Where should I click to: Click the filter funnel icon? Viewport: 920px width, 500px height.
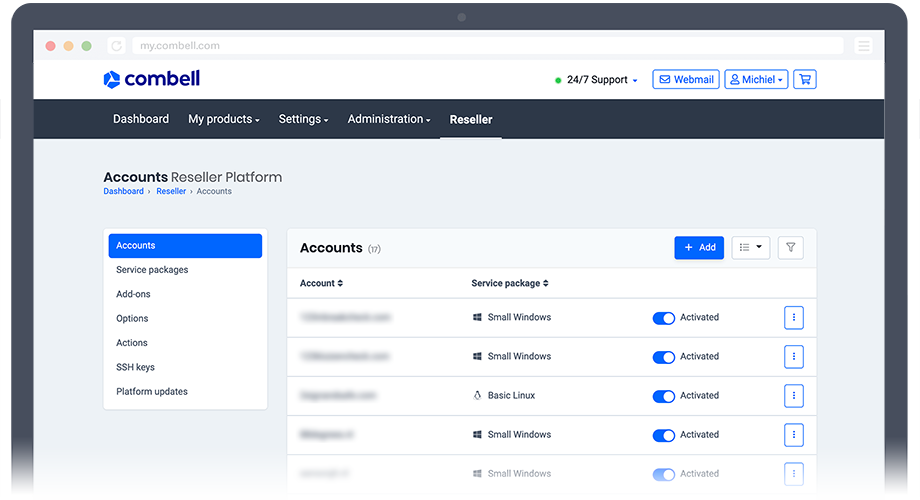click(790, 248)
